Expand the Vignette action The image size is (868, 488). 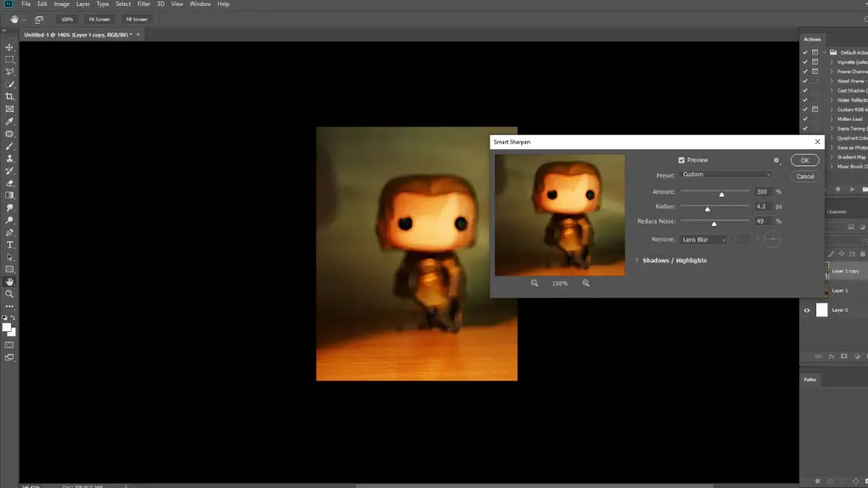coord(832,62)
